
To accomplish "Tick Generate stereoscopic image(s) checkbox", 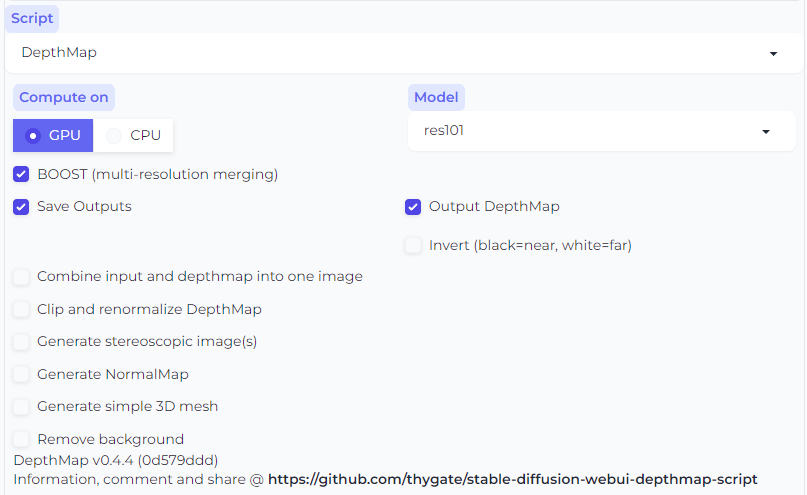I will 21,342.
